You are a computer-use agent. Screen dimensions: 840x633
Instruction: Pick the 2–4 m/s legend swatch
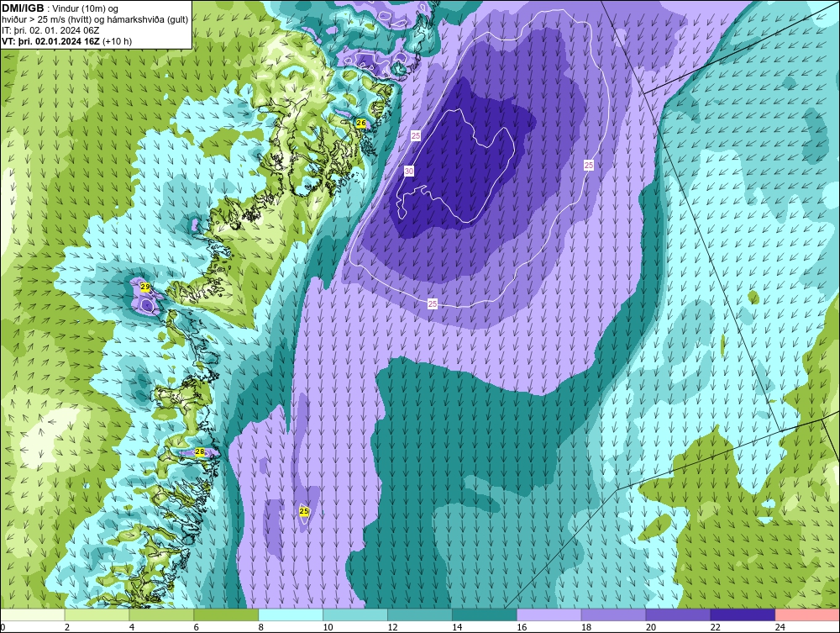pos(97,615)
